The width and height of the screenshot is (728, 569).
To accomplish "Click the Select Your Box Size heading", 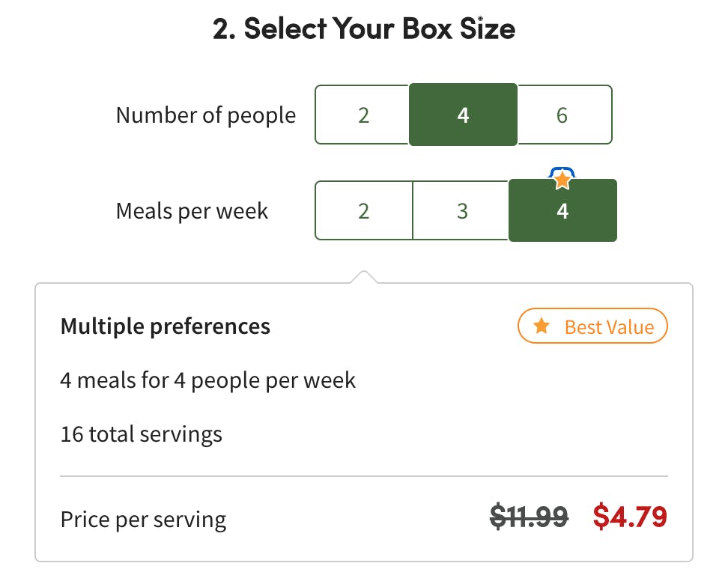I will pyautogui.click(x=364, y=28).
